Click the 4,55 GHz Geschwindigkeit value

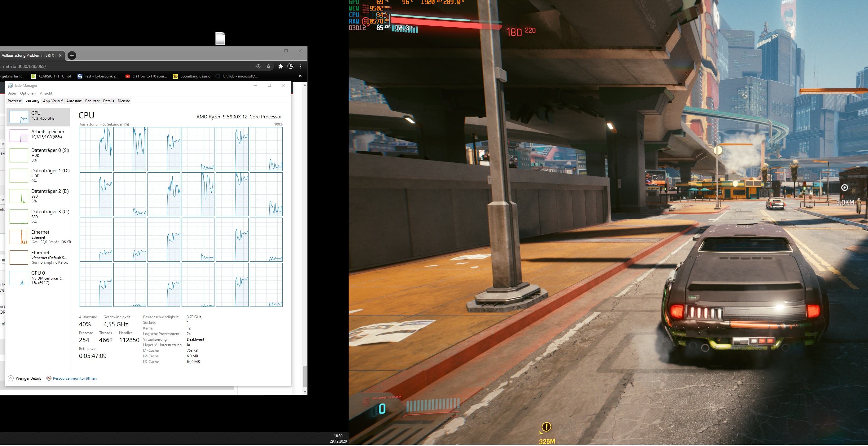(116, 324)
